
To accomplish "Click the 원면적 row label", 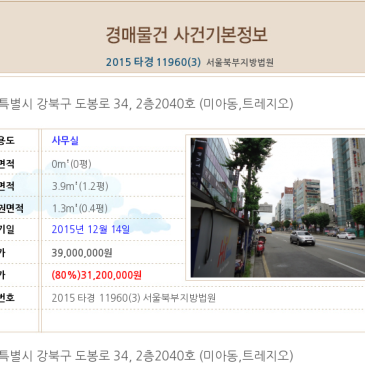I will 12,208.
